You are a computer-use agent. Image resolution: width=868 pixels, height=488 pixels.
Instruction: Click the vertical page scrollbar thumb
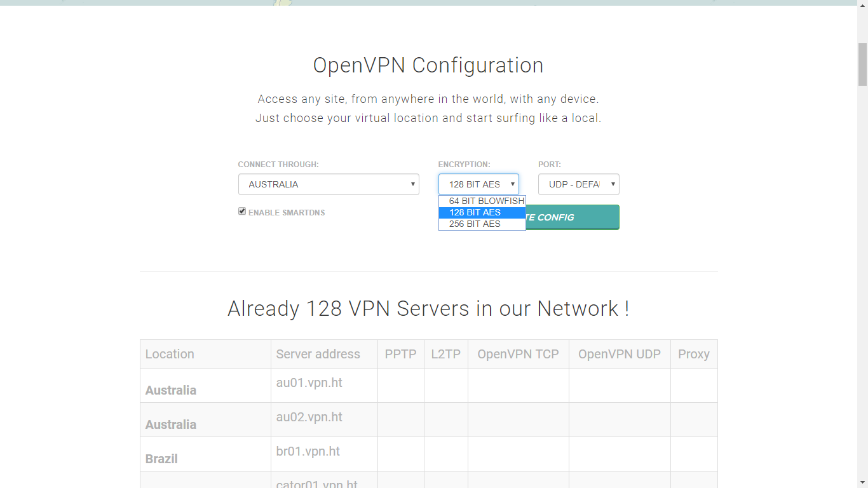point(862,64)
